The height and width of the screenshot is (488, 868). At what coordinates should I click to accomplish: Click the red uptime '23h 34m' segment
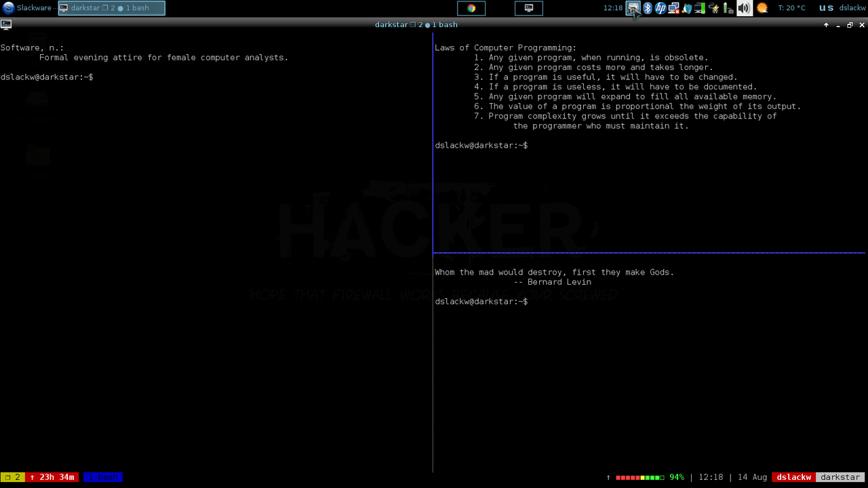pos(52,477)
